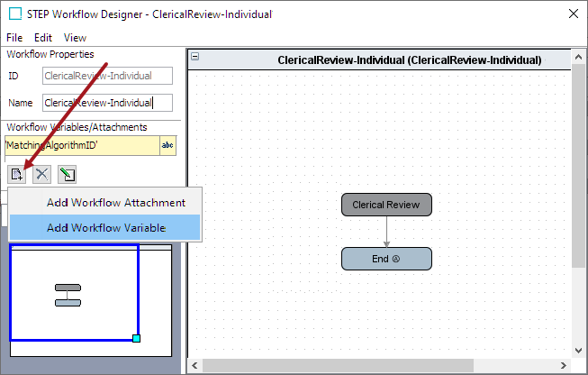Screen dimensions: 588x375
Task: Collapse the ClericalReview-Individual workflow container
Action: (x=195, y=58)
